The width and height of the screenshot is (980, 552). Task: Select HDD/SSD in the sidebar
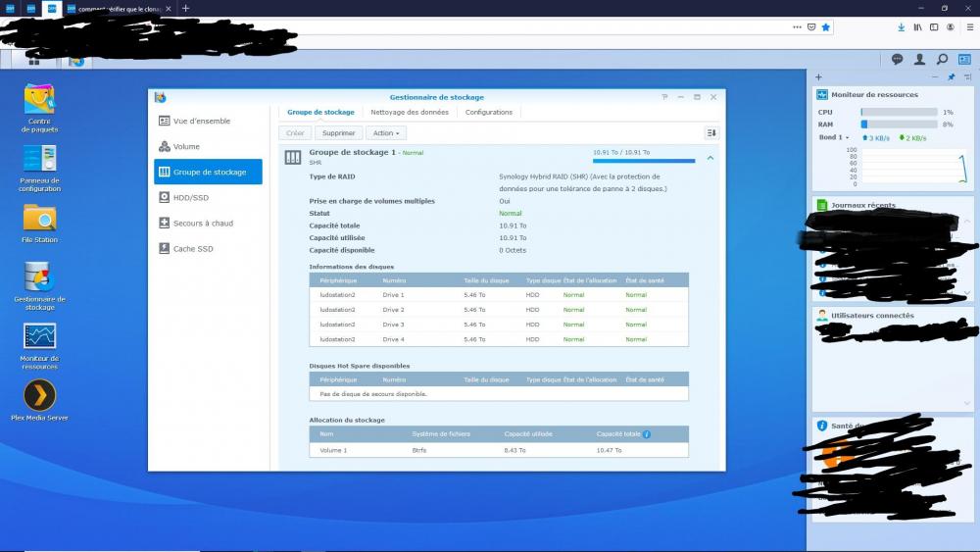point(190,198)
